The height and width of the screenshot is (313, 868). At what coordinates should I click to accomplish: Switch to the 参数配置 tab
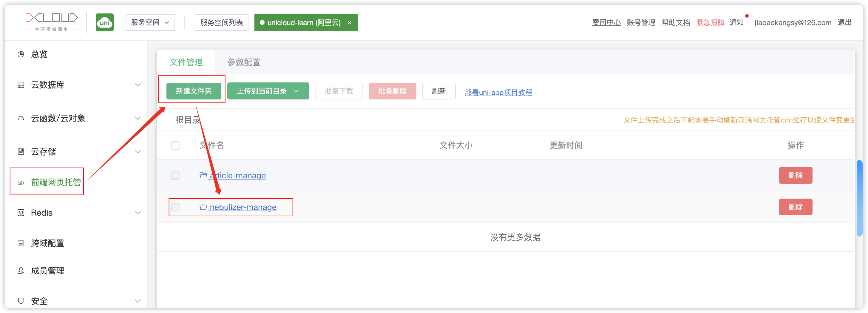tap(244, 62)
